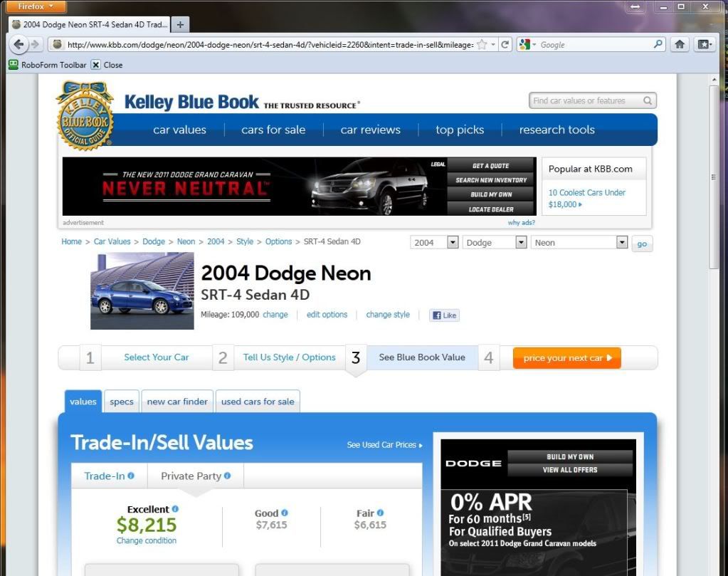The width and height of the screenshot is (728, 576).
Task: Click the Change condition link
Action: 147,540
